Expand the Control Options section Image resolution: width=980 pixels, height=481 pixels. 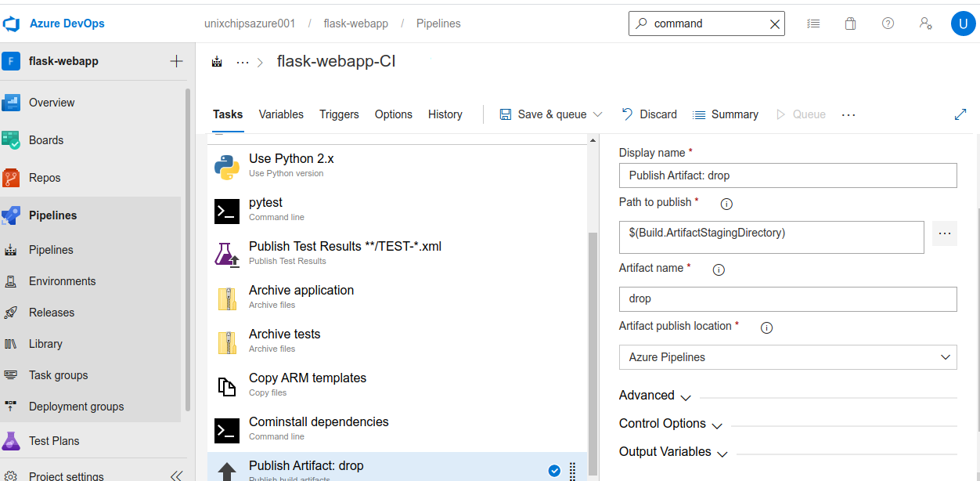point(671,425)
